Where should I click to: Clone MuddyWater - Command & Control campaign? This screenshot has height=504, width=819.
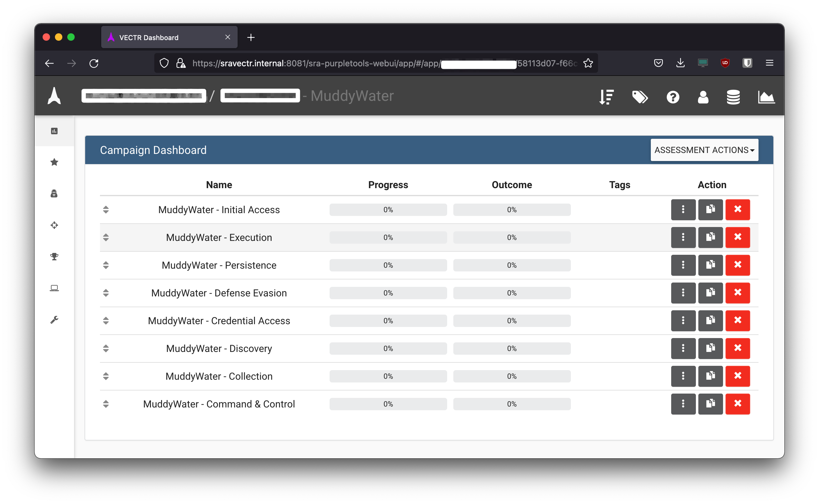click(x=710, y=404)
